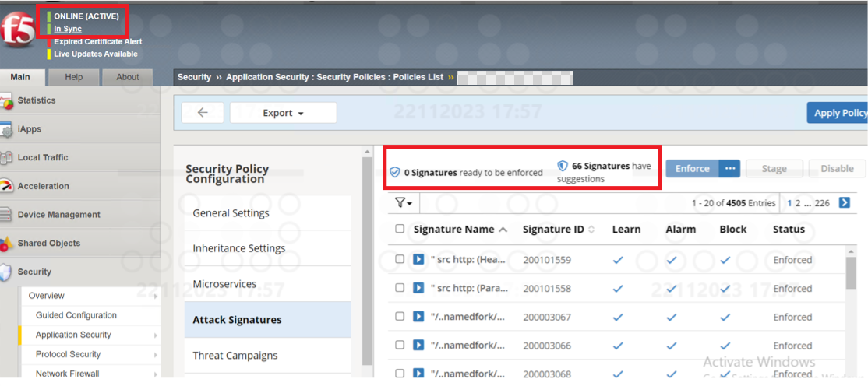Expand signature row 200101558 arrow
868x386 pixels.
coord(419,288)
